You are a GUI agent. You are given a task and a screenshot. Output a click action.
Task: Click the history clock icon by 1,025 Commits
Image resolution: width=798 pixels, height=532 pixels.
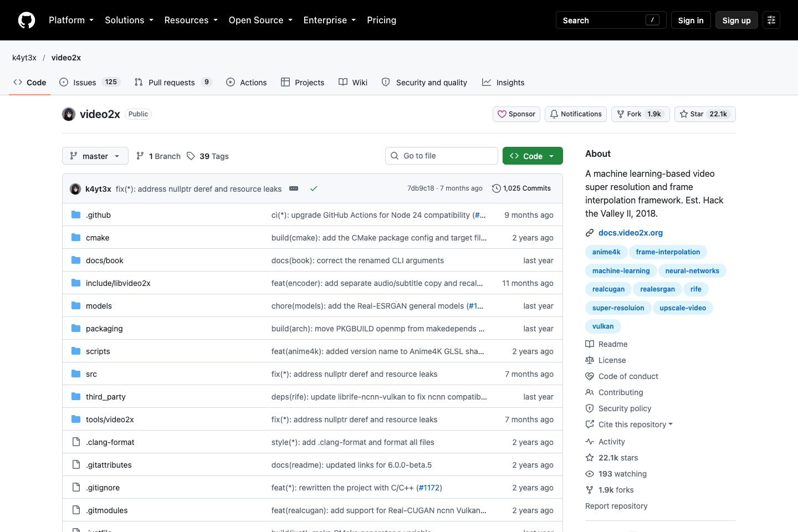tap(497, 188)
